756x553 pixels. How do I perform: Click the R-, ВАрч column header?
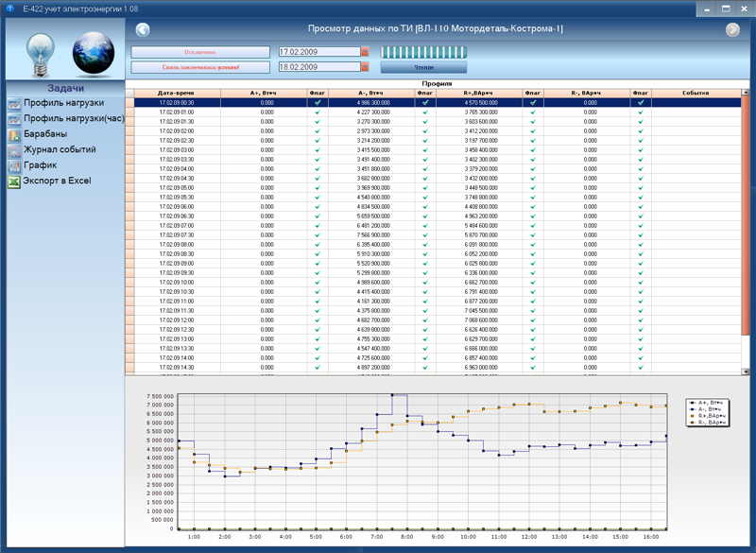click(587, 93)
